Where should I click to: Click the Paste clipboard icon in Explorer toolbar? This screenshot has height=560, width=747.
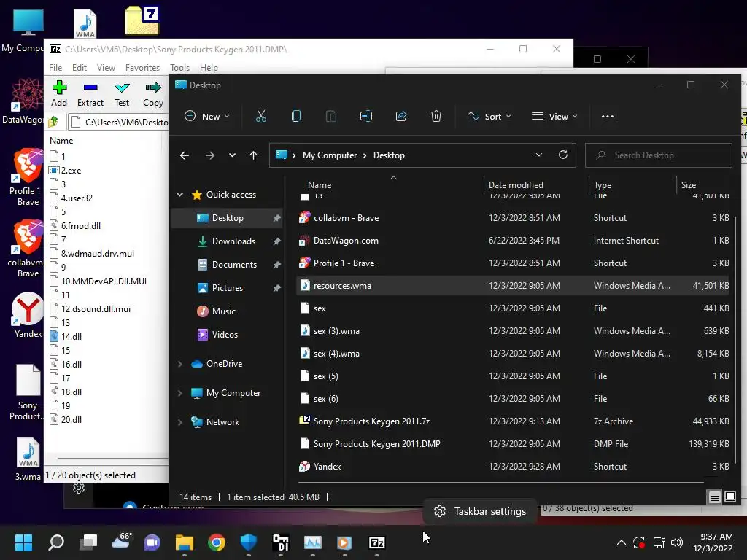tap(330, 116)
